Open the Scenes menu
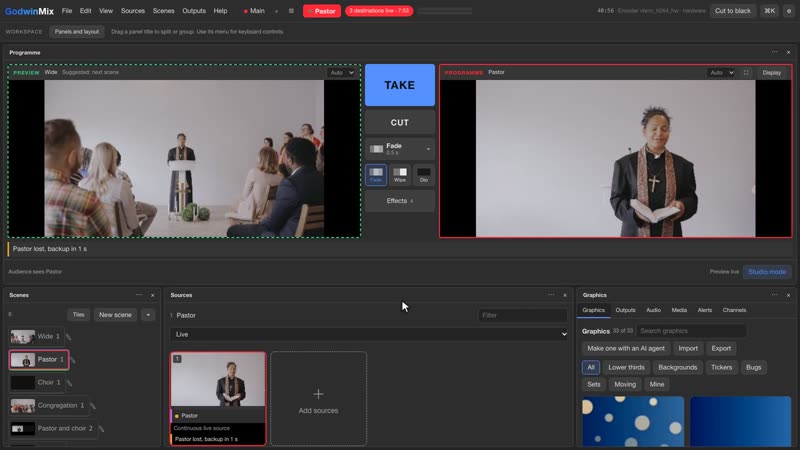This screenshot has width=800, height=450. coord(163,11)
